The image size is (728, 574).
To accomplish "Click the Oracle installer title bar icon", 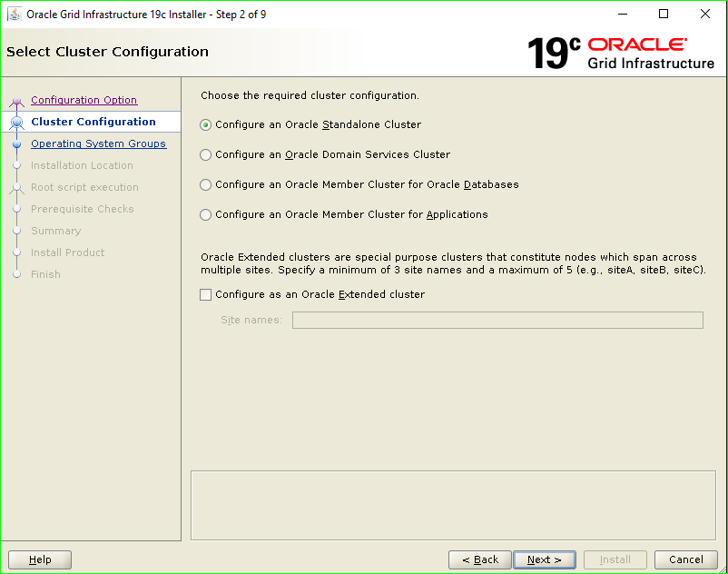I will tap(13, 14).
